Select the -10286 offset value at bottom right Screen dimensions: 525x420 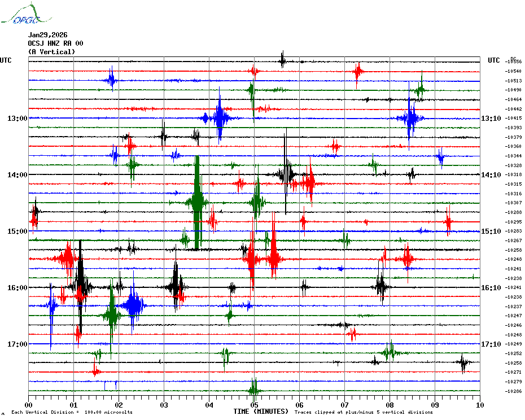(514, 391)
